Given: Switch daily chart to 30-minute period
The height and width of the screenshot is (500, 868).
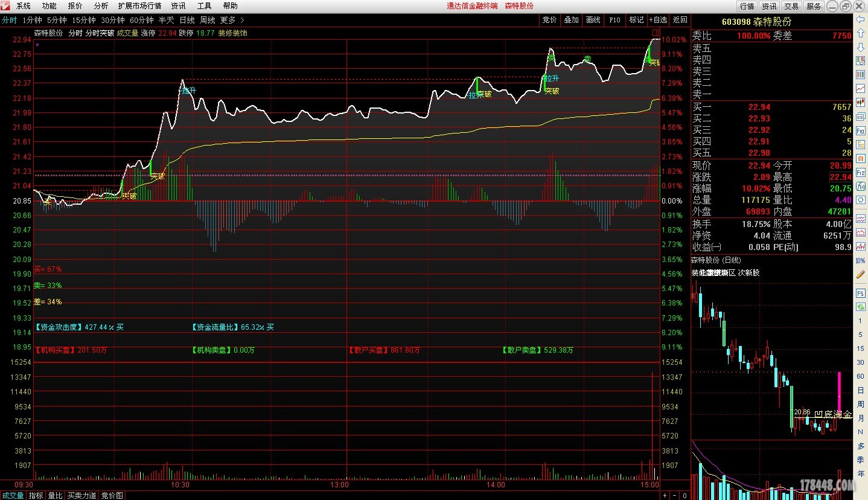Looking at the screenshot, I should [860, 362].
